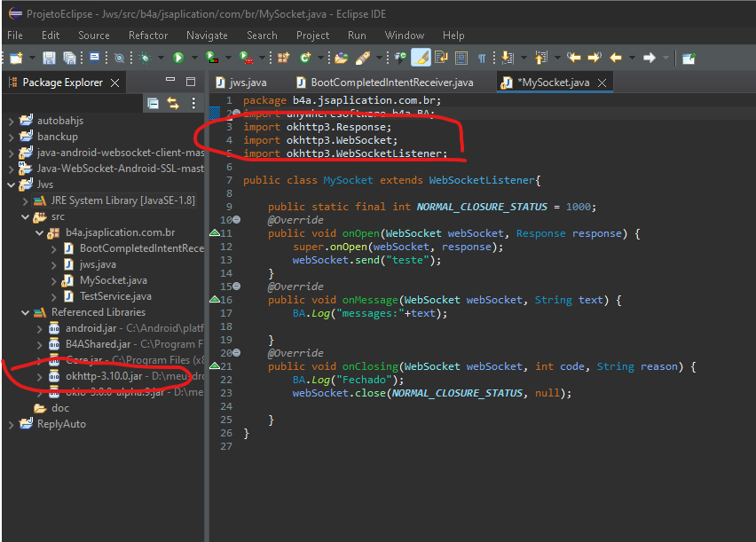Select TestService.java in the package tree
This screenshot has width=756, height=542.
tap(115, 296)
